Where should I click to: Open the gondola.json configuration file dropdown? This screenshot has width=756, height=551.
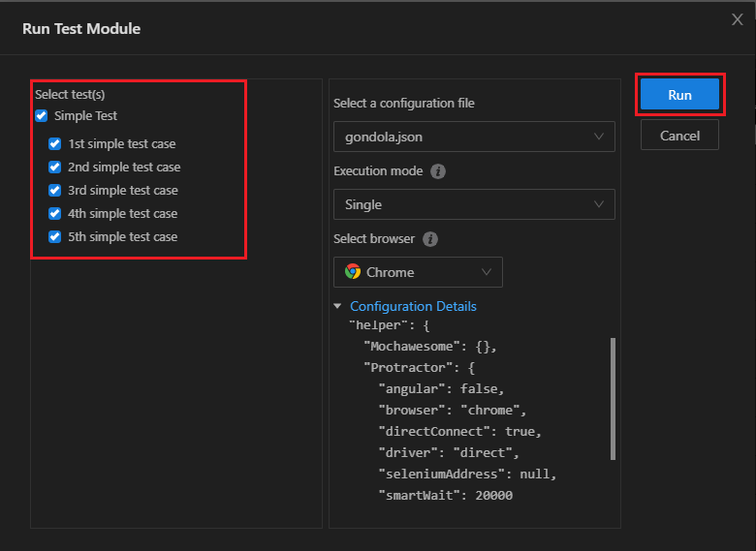pos(474,137)
